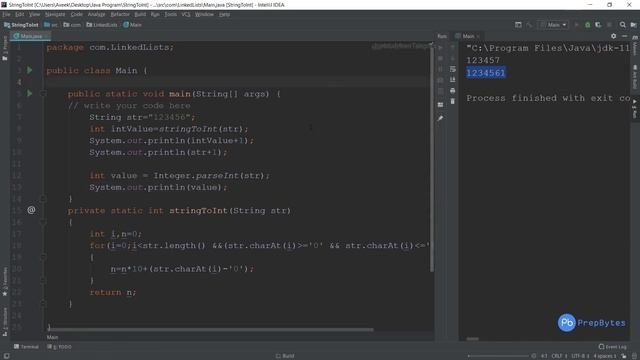640x360 pixels.
Task: Click the far-right toolbar icon
Action: (x=633, y=25)
